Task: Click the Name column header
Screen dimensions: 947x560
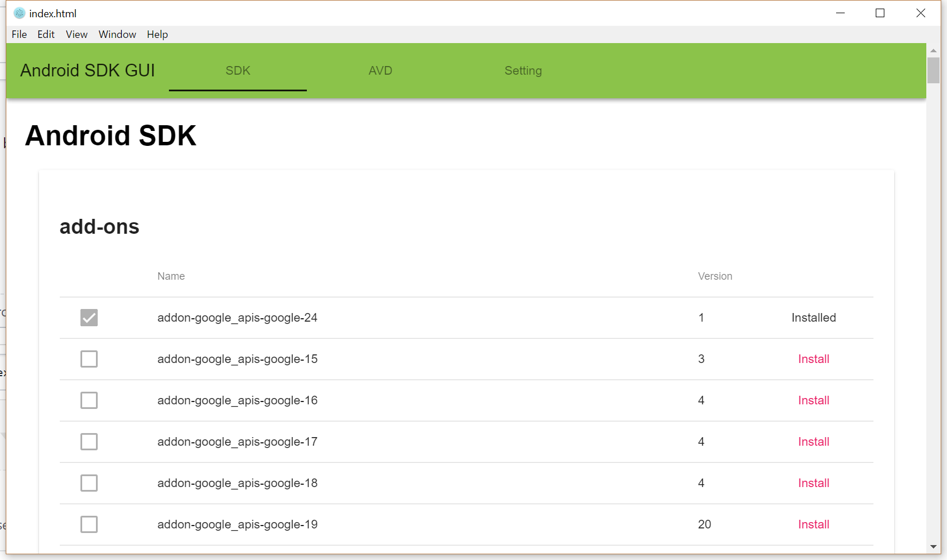Action: point(171,276)
